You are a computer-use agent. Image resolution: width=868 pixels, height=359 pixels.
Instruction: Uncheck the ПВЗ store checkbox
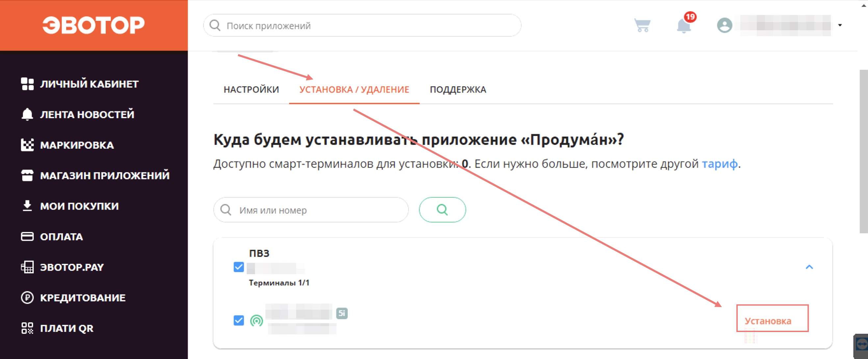tap(239, 267)
